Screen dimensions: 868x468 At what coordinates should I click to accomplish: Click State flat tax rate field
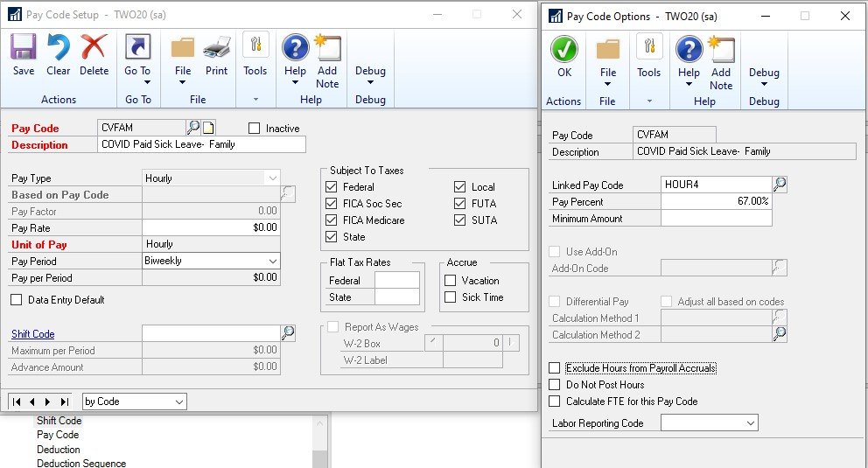(397, 297)
